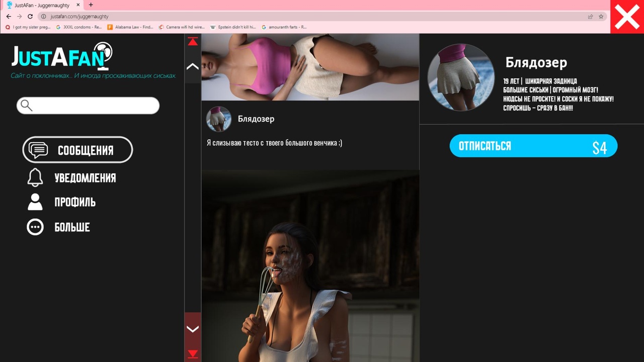644x362 pixels.
Task: Click the browser reload button
Action: pos(30,17)
